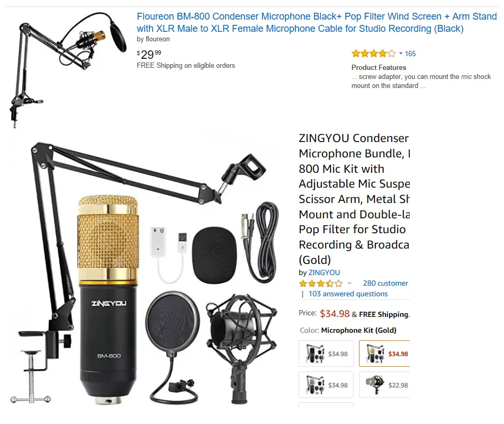Viewport: 504px width, 424px height.
Task: Click the Floureon microphone arm stand thumbnail
Action: pos(68,69)
